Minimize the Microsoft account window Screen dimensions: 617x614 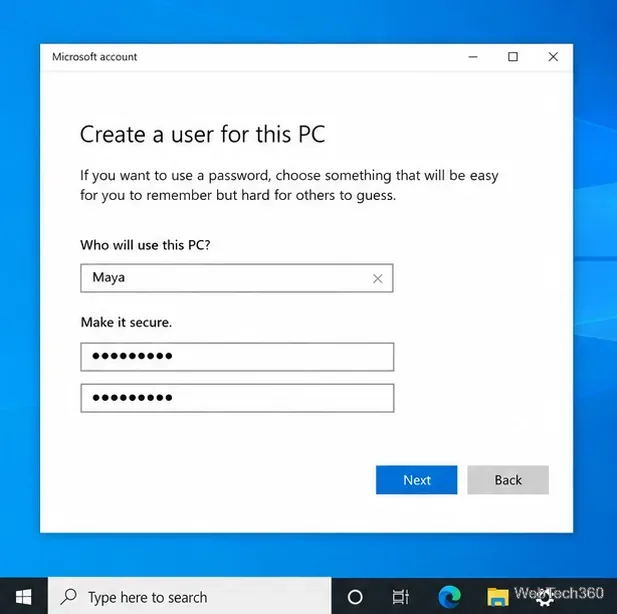473,57
